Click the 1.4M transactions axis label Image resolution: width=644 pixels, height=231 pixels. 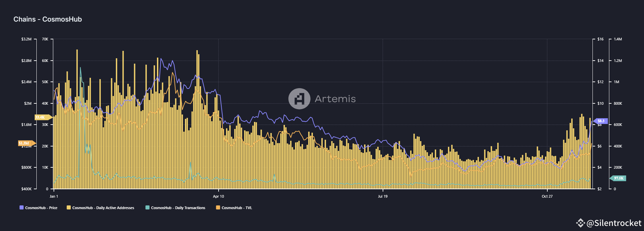pos(618,39)
